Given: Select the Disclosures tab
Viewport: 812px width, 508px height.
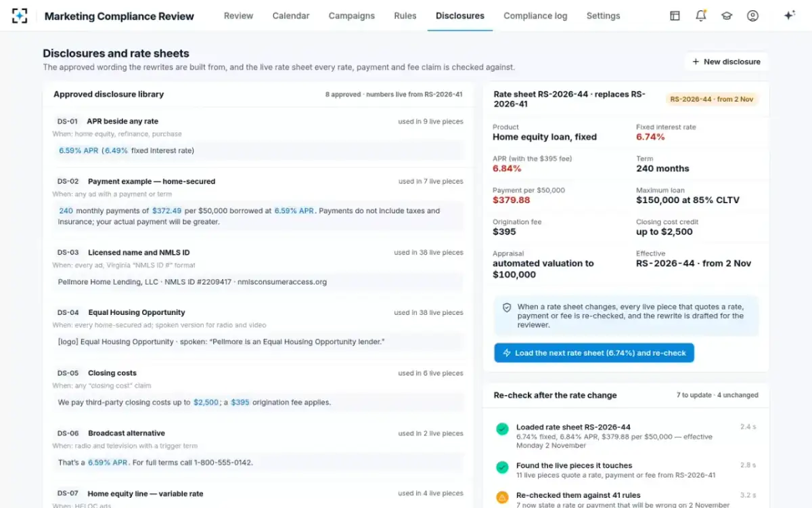Looking at the screenshot, I should 460,16.
